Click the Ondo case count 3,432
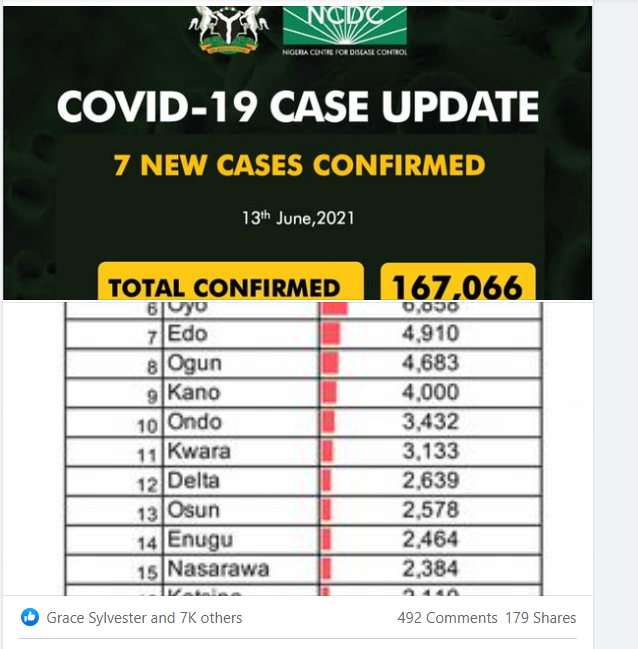 pos(431,422)
